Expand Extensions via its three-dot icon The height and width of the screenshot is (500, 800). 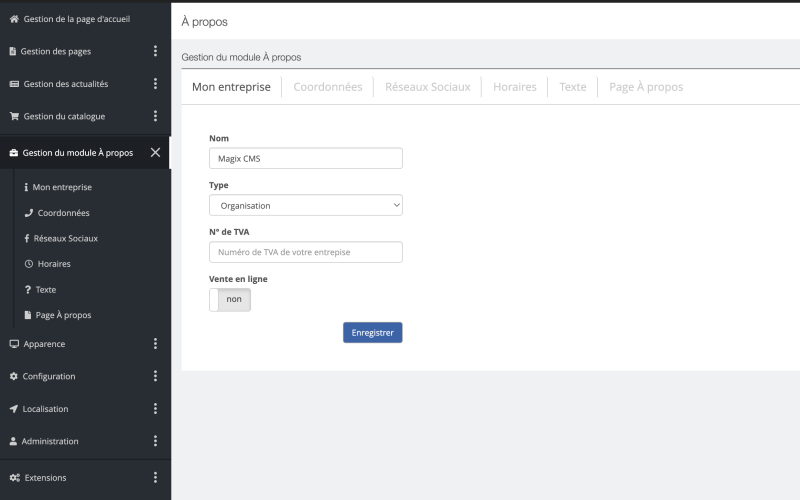[x=156, y=478]
